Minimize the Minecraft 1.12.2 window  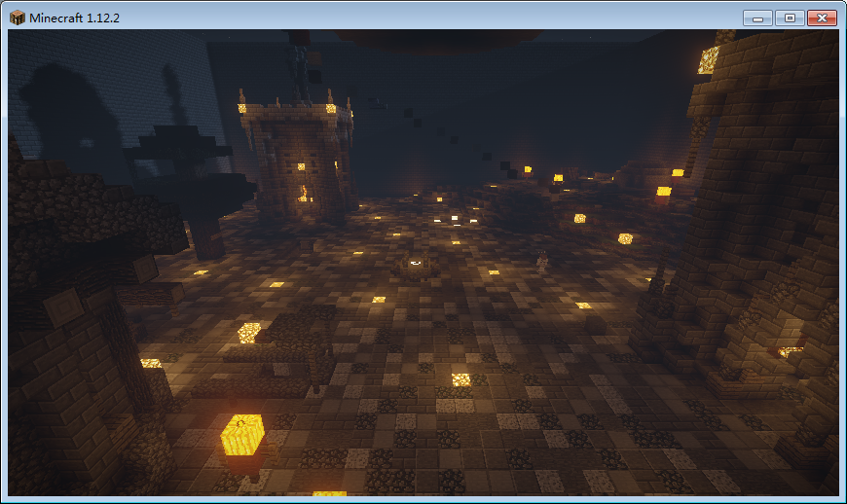pyautogui.click(x=757, y=18)
